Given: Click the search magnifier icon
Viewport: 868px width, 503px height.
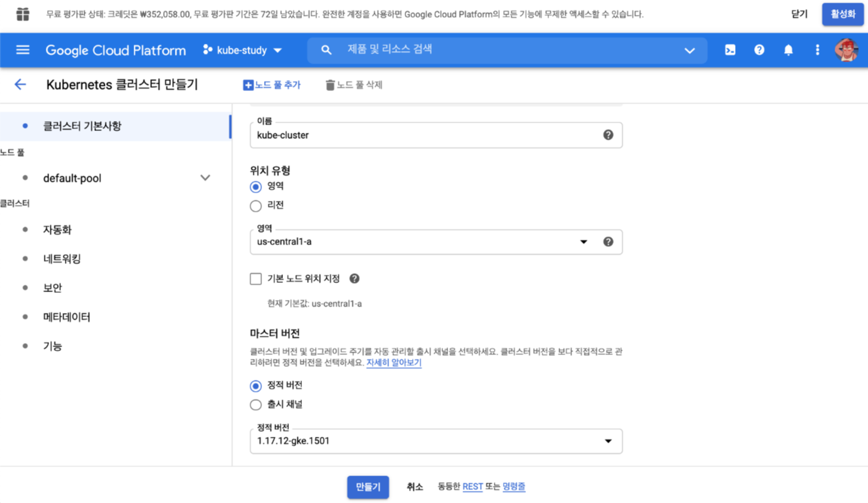Looking at the screenshot, I should point(326,50).
